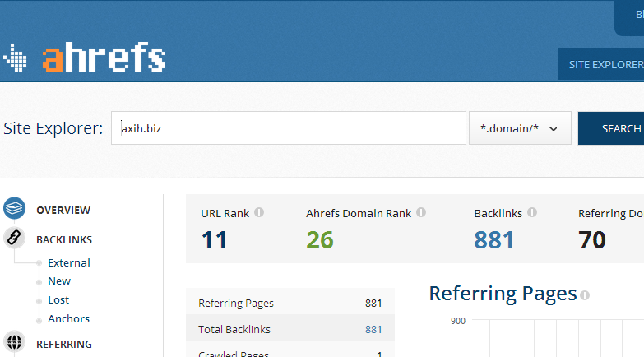This screenshot has width=644, height=357.
Task: Open Anchors sub-item
Action: tap(68, 319)
